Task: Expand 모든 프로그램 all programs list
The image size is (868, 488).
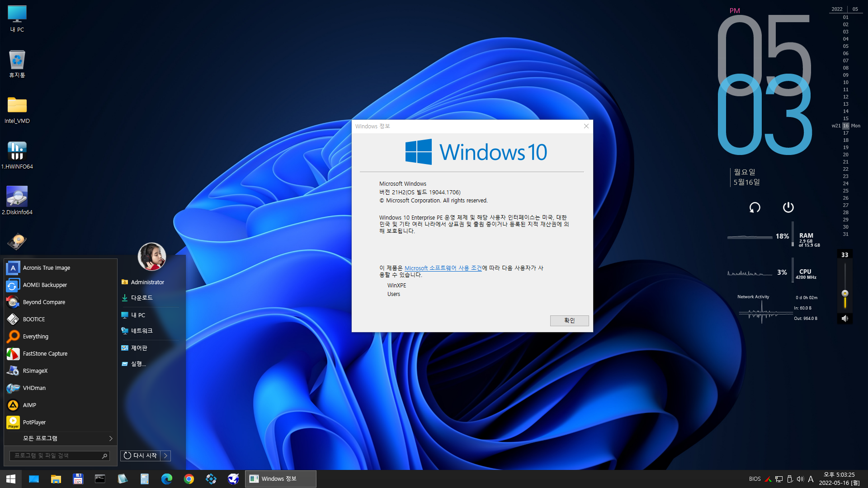Action: (60, 438)
